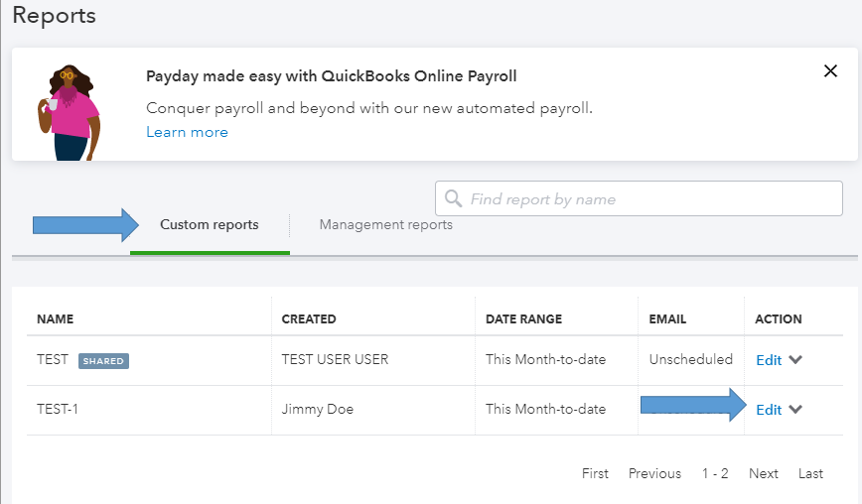The width and height of the screenshot is (862, 504).
Task: Open the TEST-1 report name
Action: [x=58, y=410]
